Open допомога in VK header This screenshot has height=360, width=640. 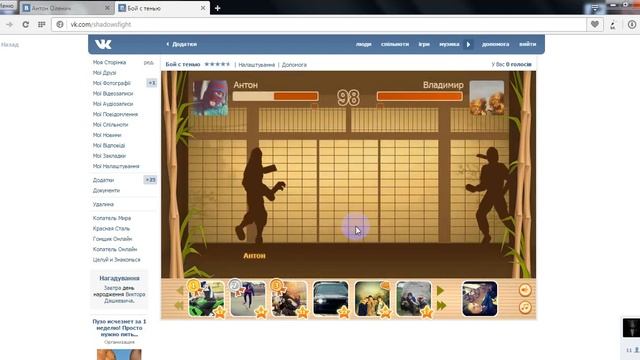click(496, 44)
